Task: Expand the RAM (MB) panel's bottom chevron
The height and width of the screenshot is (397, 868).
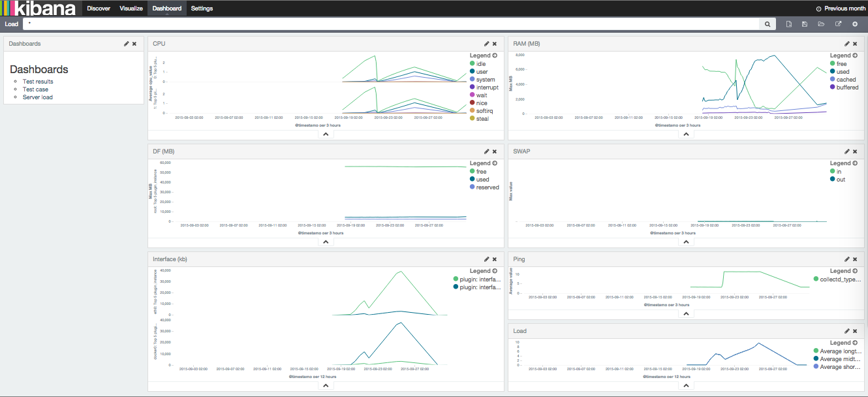Action: 685,134
